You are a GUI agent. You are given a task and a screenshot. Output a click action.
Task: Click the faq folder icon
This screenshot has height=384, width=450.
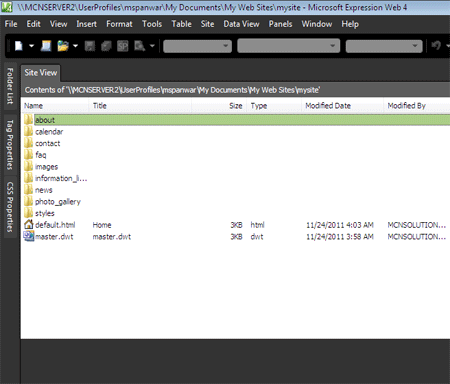(28, 155)
